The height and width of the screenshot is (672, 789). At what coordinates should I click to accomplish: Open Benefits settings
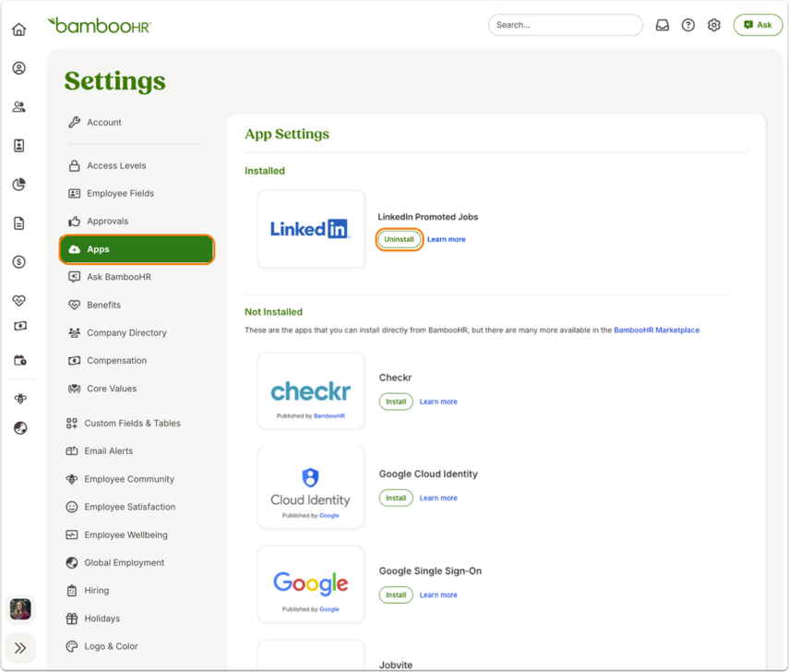pyautogui.click(x=95, y=305)
